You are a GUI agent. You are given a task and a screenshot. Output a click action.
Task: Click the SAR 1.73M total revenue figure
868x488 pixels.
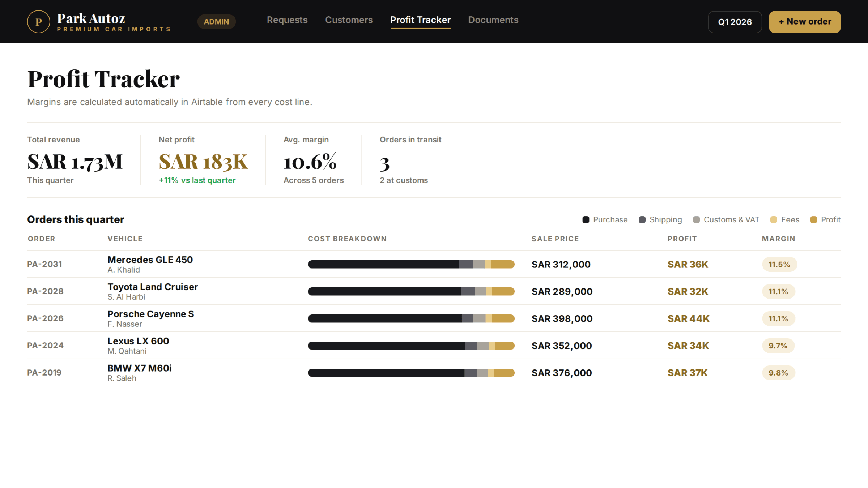(x=75, y=162)
